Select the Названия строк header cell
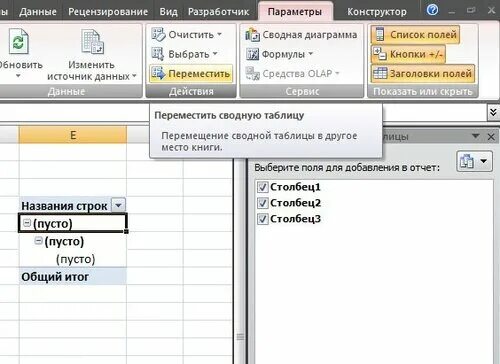 (73, 205)
